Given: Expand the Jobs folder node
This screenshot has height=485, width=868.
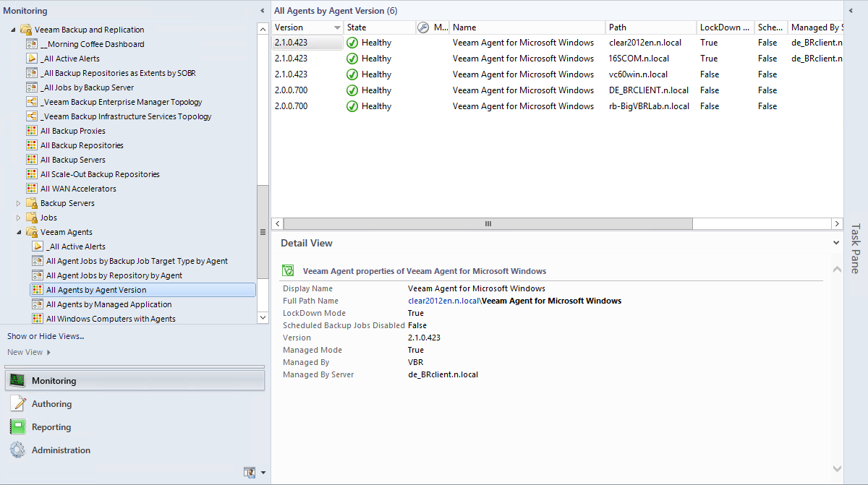Looking at the screenshot, I should coord(19,218).
